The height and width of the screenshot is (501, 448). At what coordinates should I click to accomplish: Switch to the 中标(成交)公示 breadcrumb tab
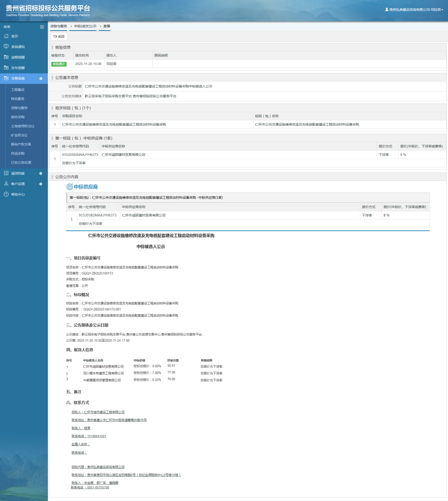[85, 26]
